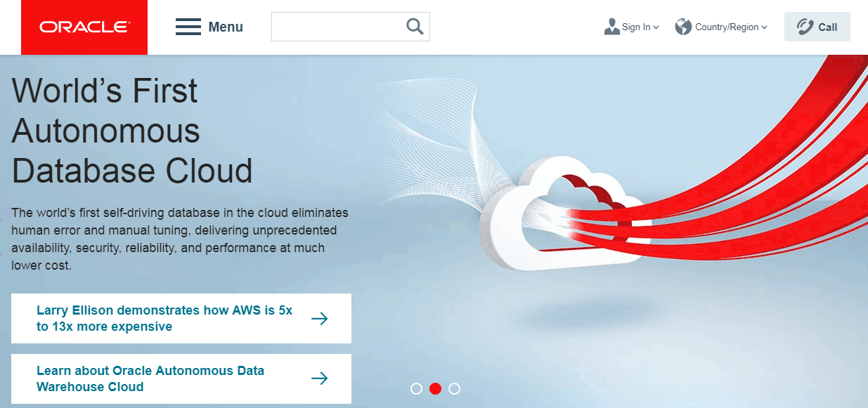Screen dimensions: 868x408
Task: Click the arrow next to Data Warehouse link
Action: 320,379
